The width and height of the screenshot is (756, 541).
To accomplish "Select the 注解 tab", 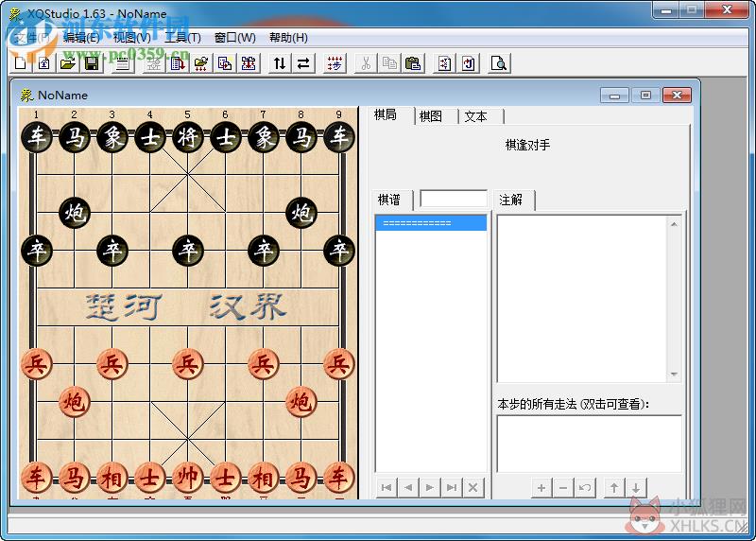I will pos(511,200).
